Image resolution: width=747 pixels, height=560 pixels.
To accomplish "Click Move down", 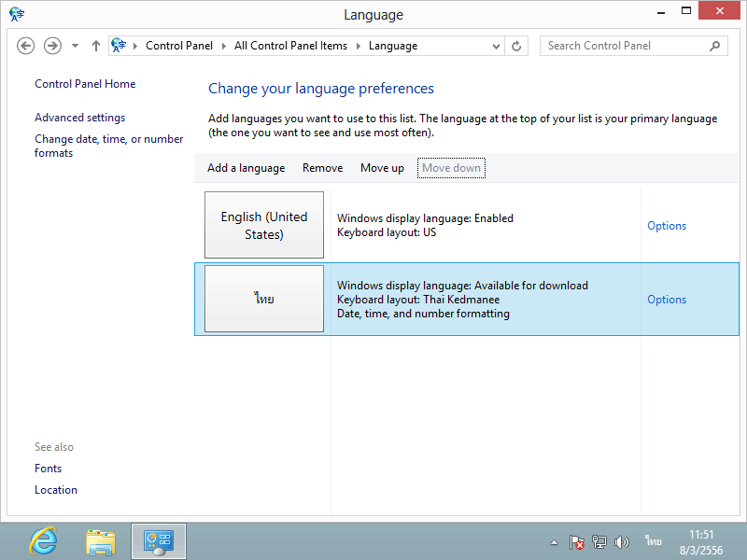I will pos(451,168).
